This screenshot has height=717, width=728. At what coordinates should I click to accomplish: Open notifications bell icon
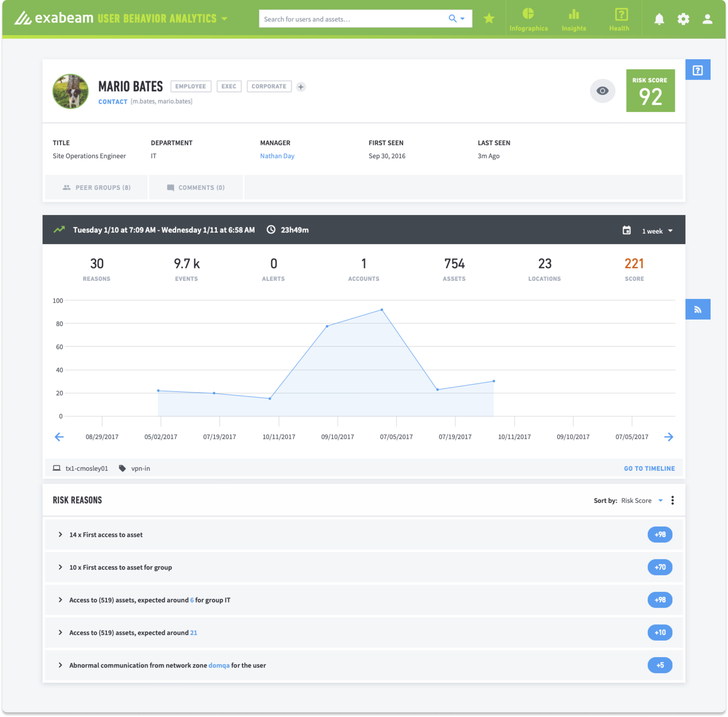659,19
